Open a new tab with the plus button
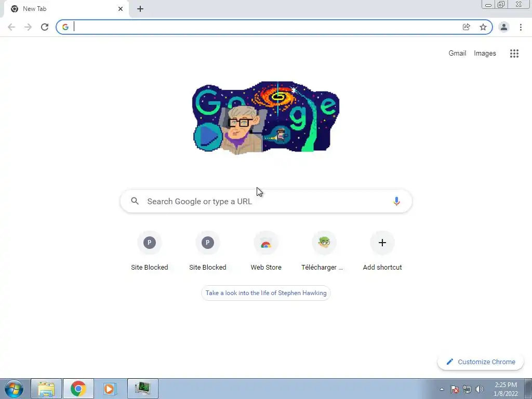The image size is (532, 399). (140, 9)
